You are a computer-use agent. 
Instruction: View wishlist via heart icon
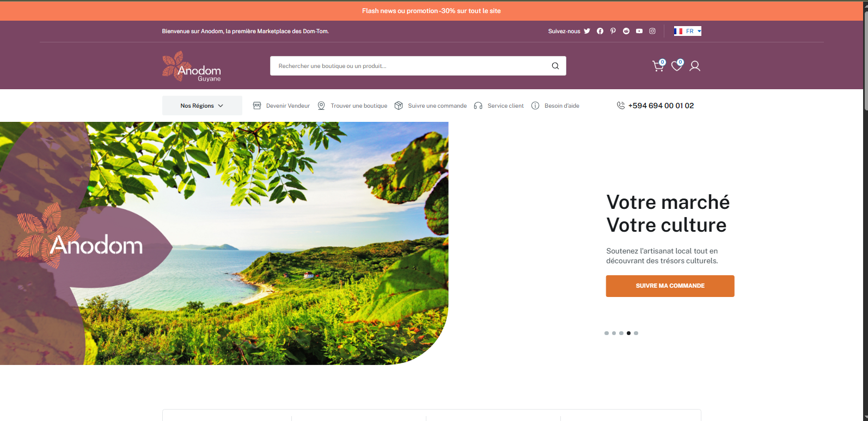click(x=677, y=66)
